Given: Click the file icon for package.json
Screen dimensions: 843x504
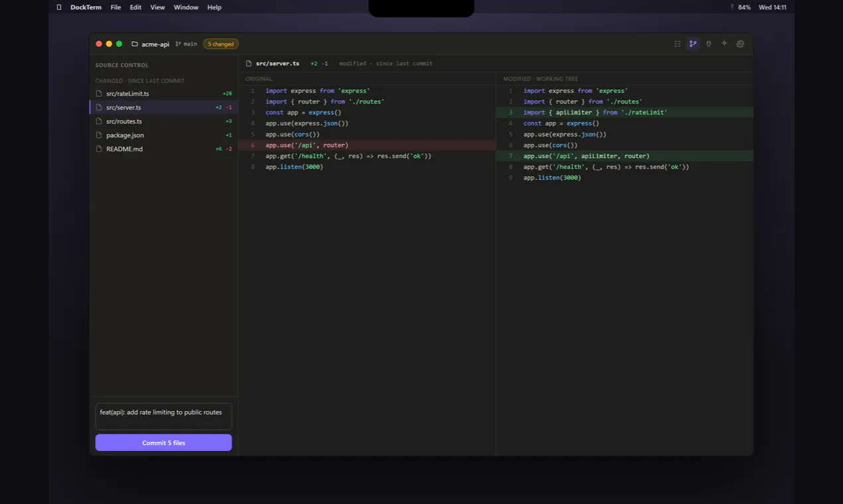Looking at the screenshot, I should 99,135.
